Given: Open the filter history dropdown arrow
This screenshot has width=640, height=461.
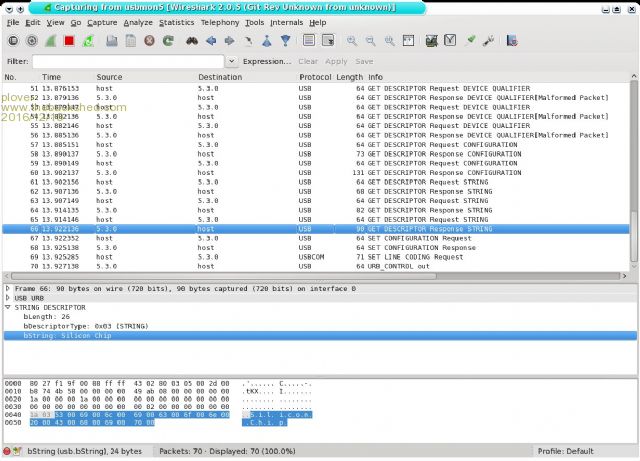Looking at the screenshot, I should click(232, 61).
